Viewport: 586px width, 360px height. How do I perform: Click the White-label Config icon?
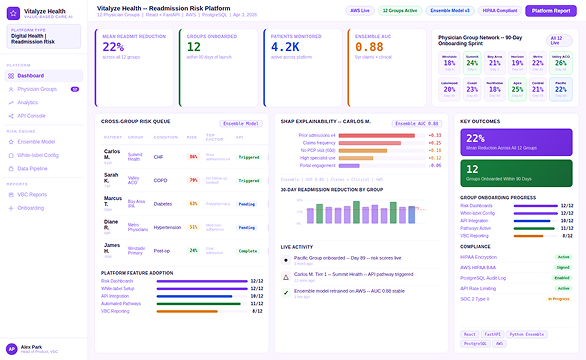click(x=11, y=156)
